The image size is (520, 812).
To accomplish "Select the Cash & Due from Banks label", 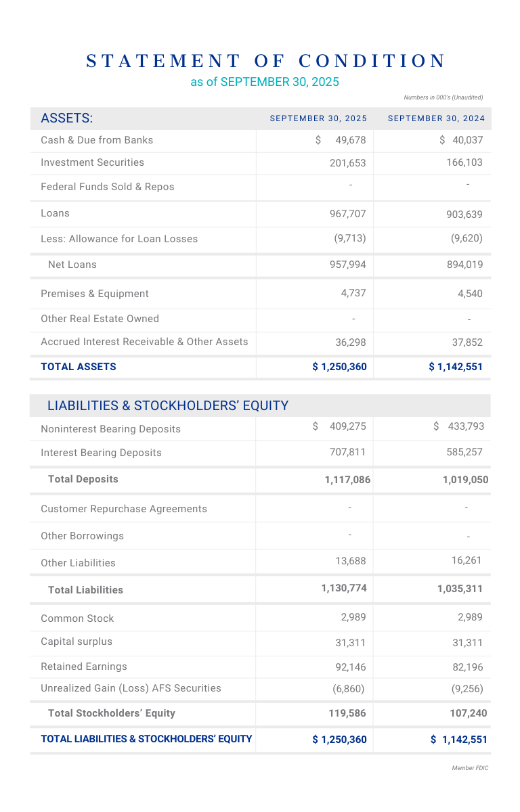I will [x=97, y=140].
